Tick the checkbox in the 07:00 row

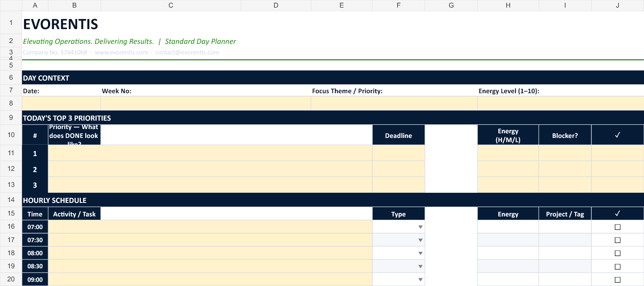[617, 227]
